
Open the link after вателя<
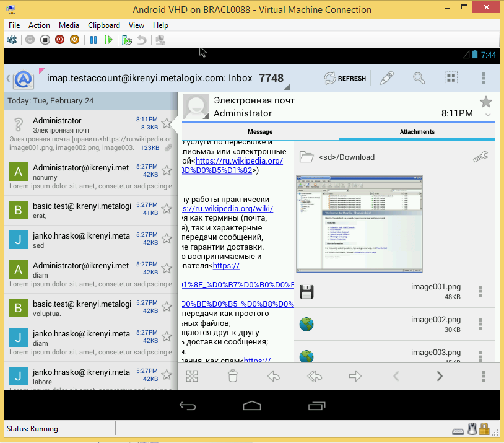(226, 266)
